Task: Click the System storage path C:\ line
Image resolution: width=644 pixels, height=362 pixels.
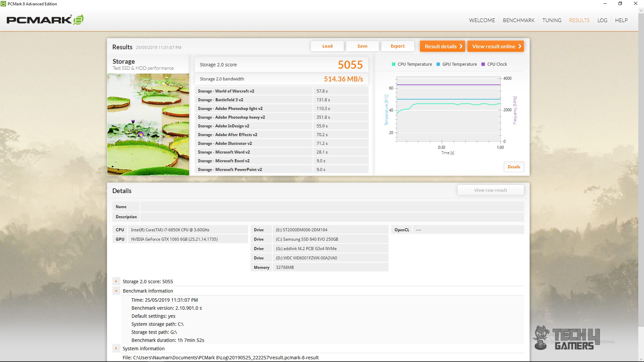Action: pos(157,324)
